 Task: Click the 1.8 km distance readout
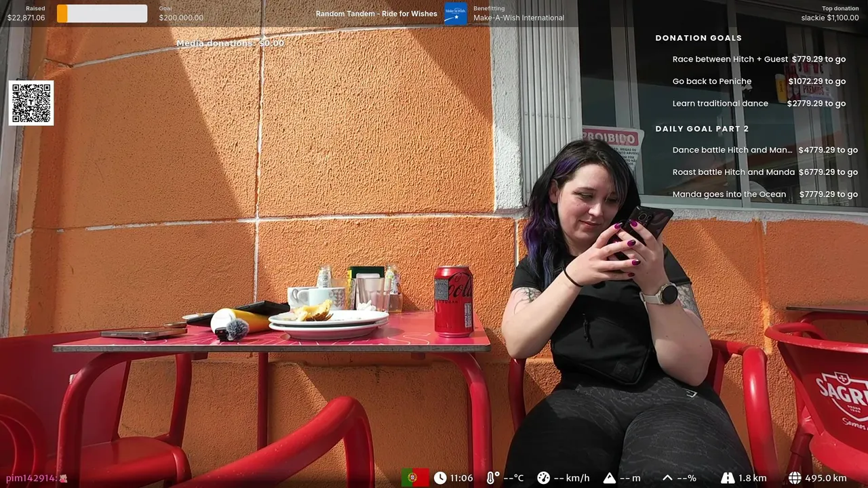point(753,478)
